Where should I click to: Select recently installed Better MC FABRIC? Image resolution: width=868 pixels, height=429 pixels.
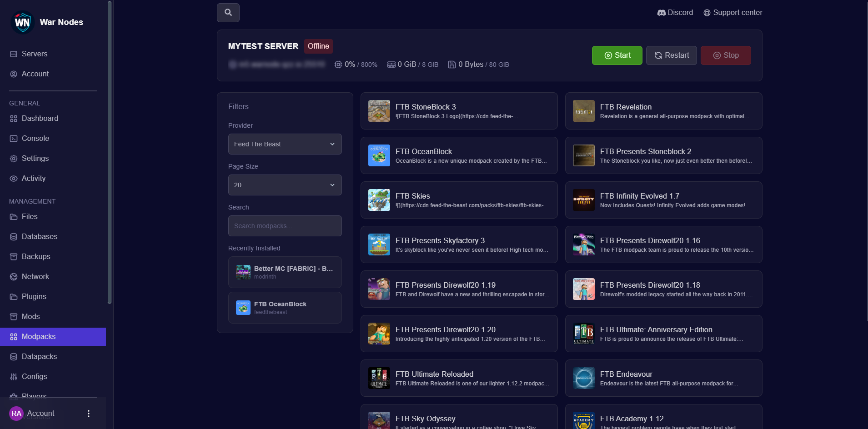[x=285, y=272]
